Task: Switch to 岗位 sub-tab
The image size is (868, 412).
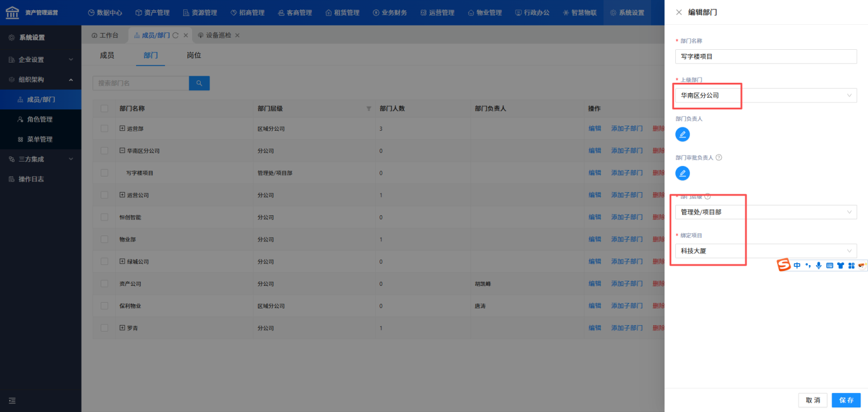Action: (x=194, y=56)
